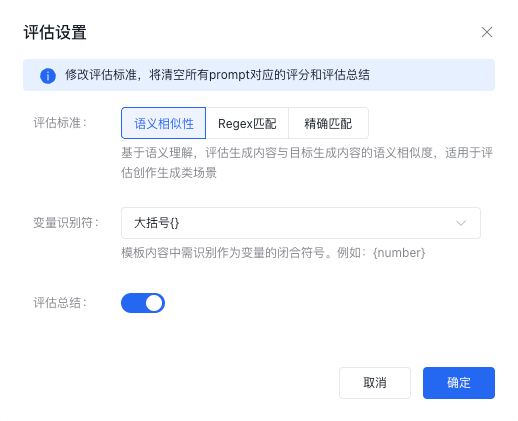Confirm settings with the 确定 button
The height and width of the screenshot is (421, 518).
pyautogui.click(x=459, y=383)
